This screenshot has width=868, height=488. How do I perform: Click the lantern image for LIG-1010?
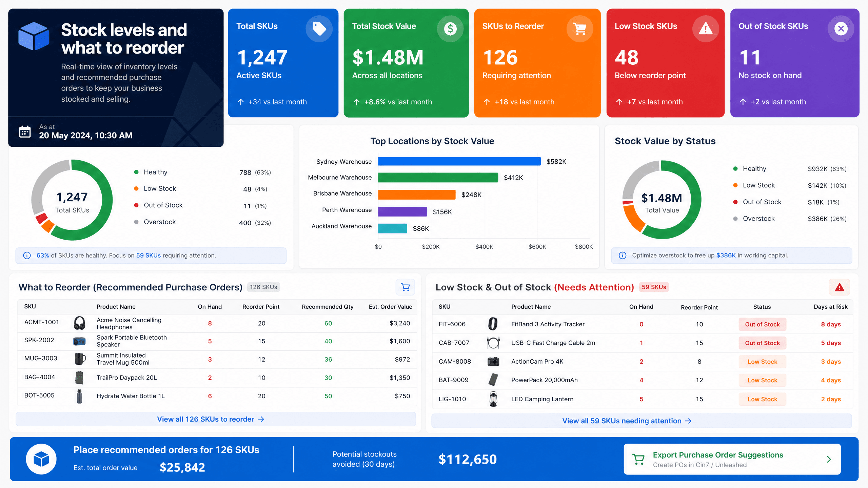click(x=493, y=399)
